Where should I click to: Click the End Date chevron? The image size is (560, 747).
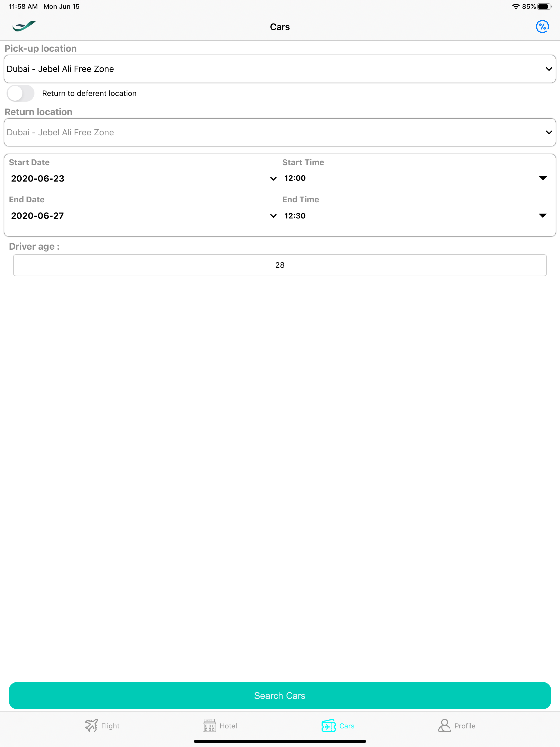(273, 216)
